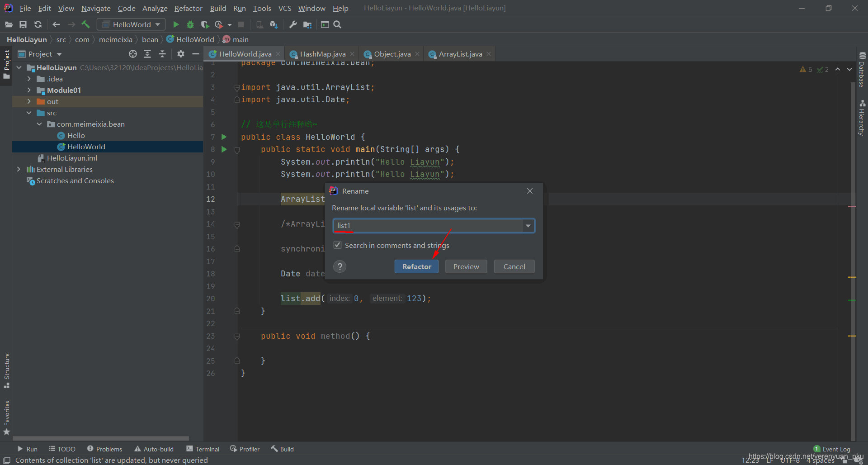This screenshot has height=465, width=868.
Task: Cancel the Rename dialog
Action: tap(514, 266)
